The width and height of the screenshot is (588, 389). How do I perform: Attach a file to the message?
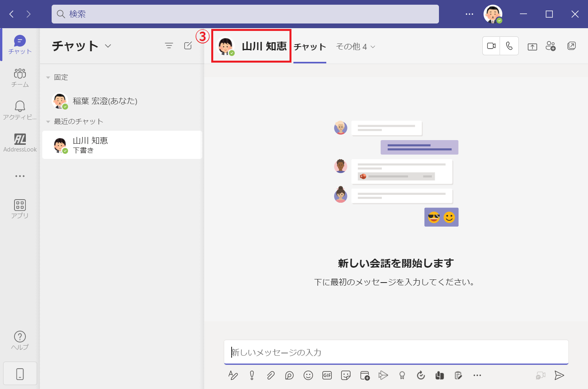pyautogui.click(x=270, y=375)
